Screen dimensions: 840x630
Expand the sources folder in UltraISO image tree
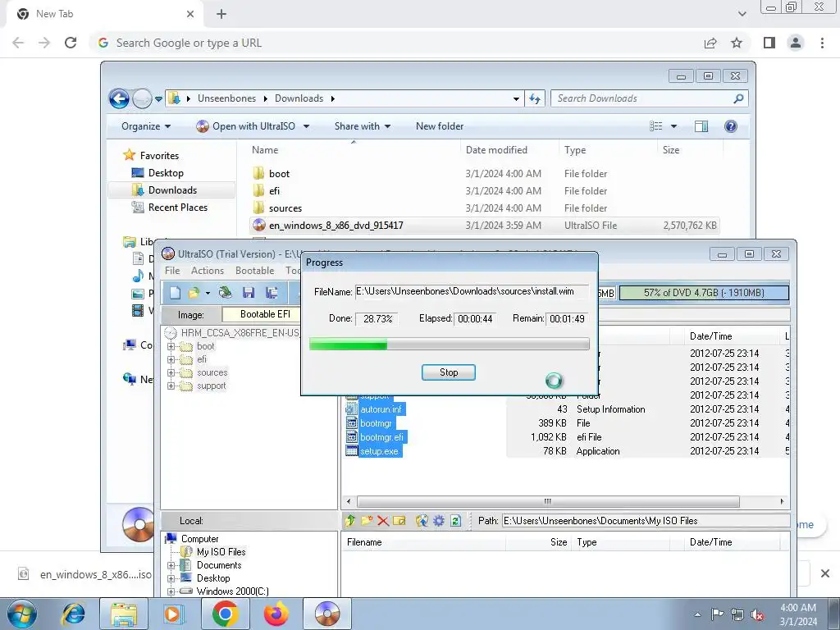pyautogui.click(x=171, y=373)
